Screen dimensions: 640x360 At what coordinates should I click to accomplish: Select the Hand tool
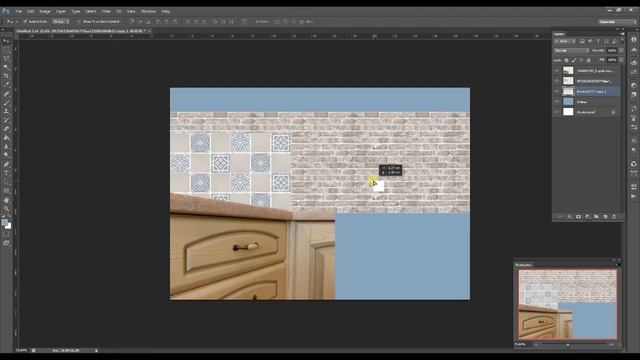(x=6, y=200)
